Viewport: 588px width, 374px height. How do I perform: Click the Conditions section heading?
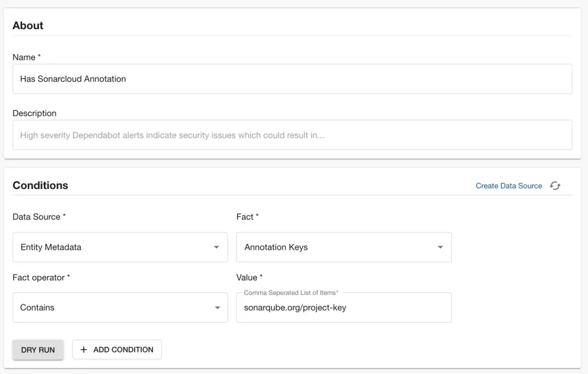pos(40,186)
